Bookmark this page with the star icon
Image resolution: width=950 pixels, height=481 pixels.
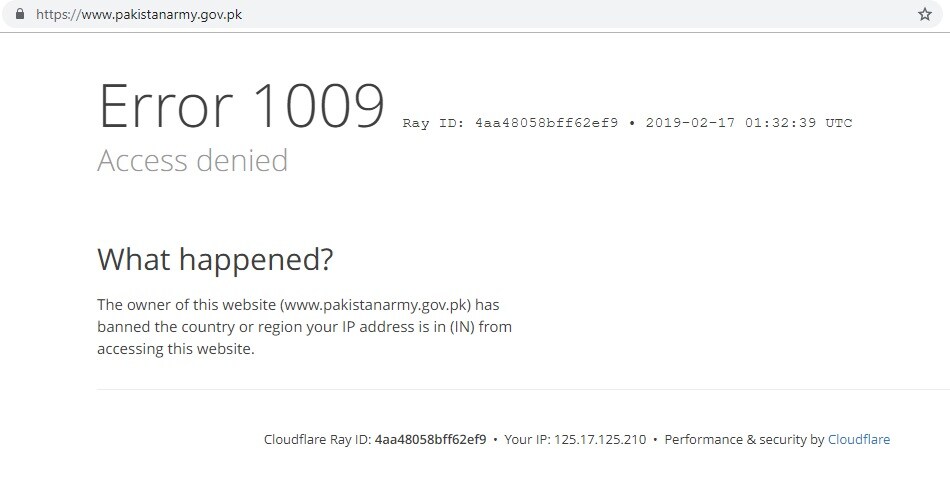tap(925, 14)
